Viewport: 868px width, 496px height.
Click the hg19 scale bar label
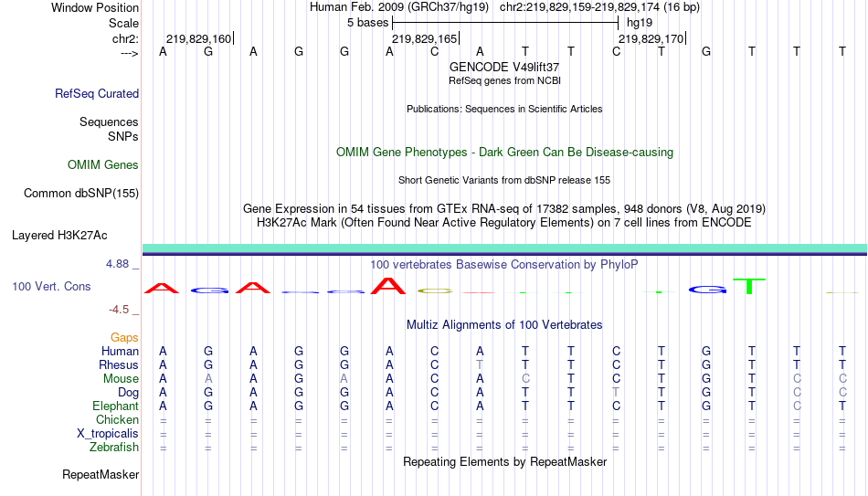click(640, 23)
